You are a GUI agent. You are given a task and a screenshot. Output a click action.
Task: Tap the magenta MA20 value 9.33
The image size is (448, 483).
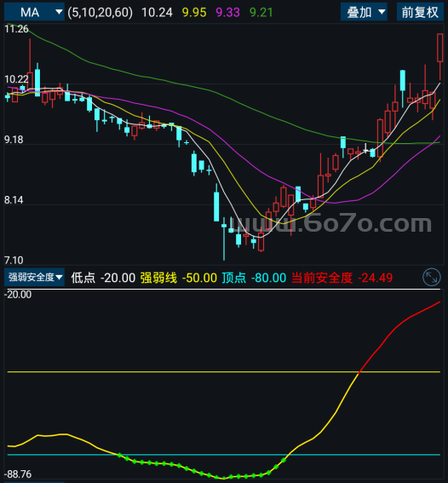tap(227, 13)
